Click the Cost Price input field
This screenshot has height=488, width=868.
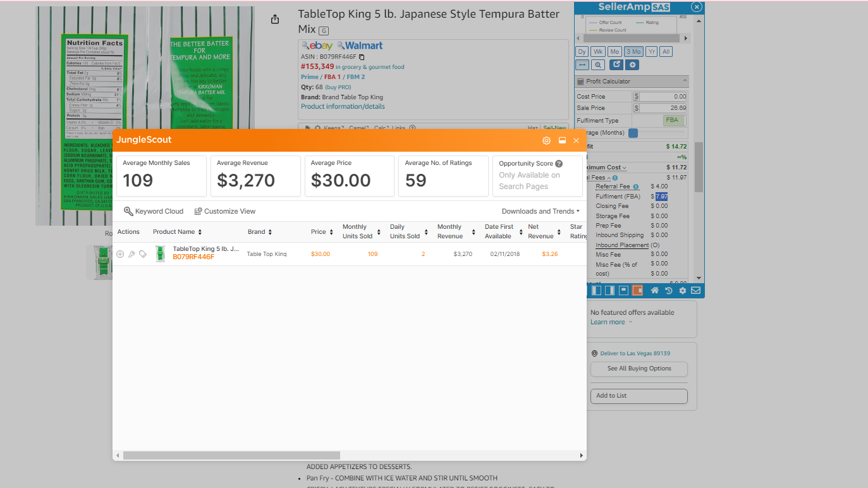pos(663,97)
